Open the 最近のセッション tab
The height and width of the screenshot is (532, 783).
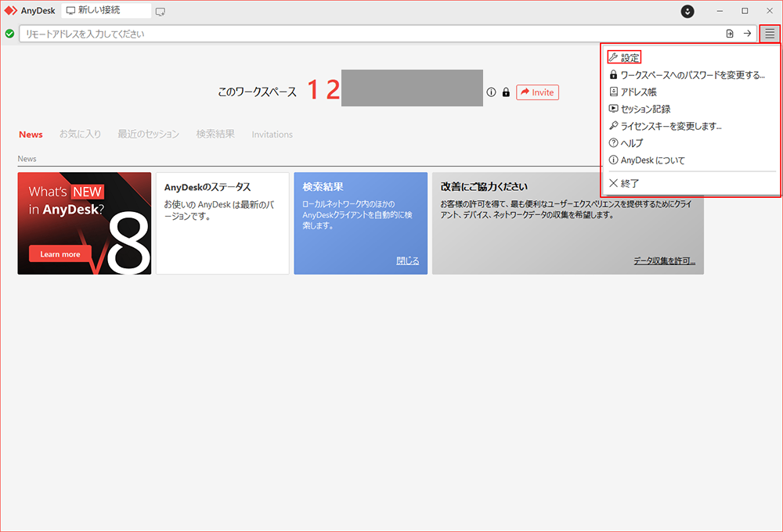point(149,134)
